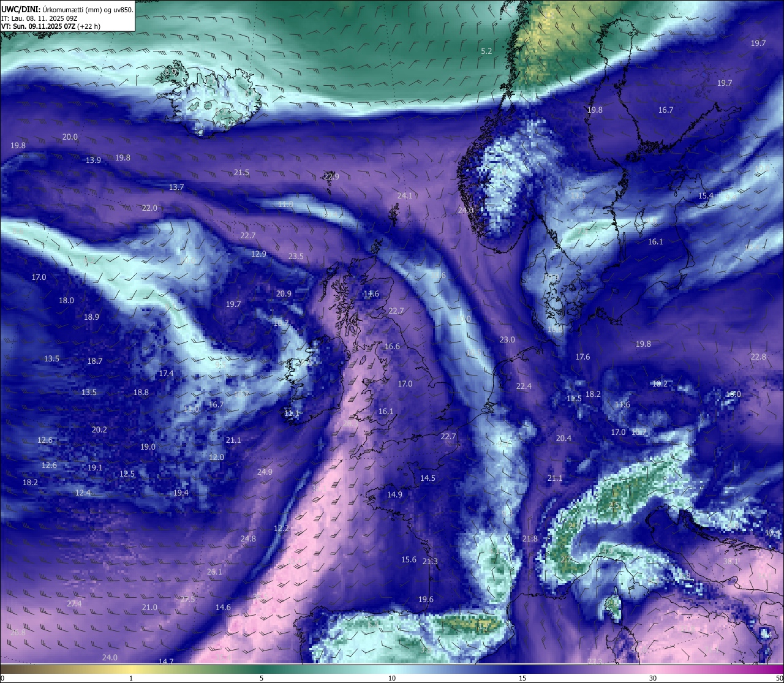
Task: Click the 12.4 value label
Action: pos(83,493)
